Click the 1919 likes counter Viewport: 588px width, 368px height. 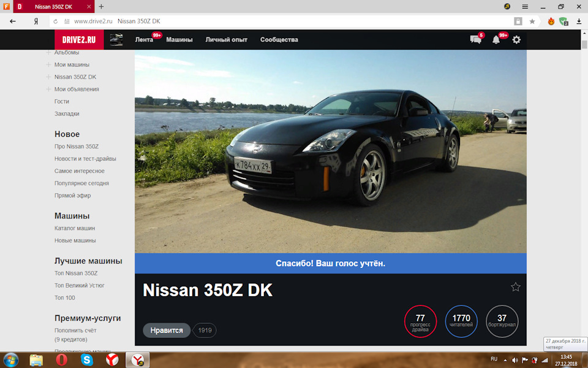[205, 331]
